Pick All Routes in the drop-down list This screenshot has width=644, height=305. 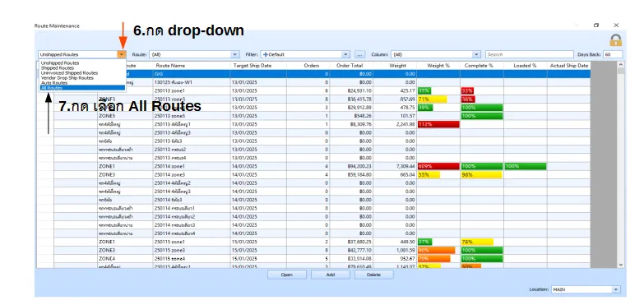[82, 88]
